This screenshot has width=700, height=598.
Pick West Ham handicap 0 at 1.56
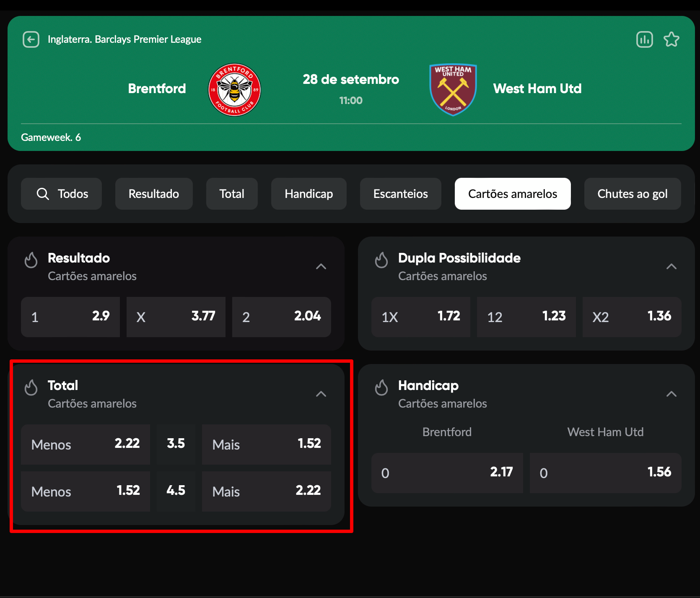606,473
